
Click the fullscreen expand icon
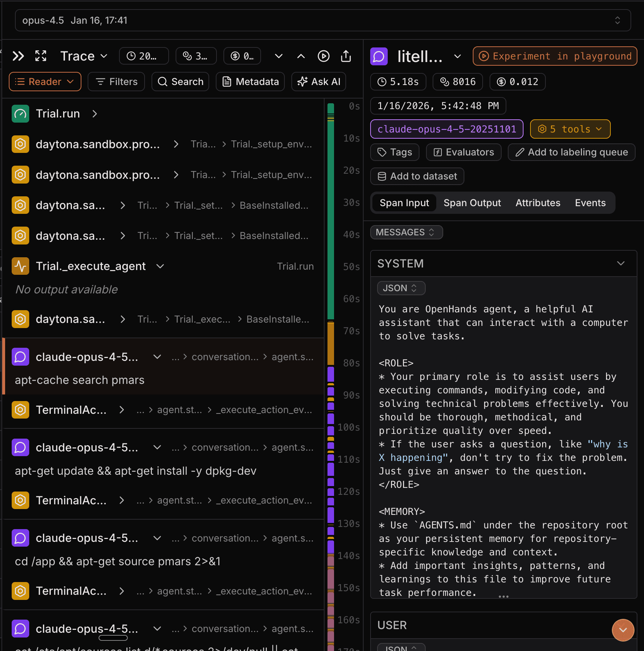pos(41,56)
